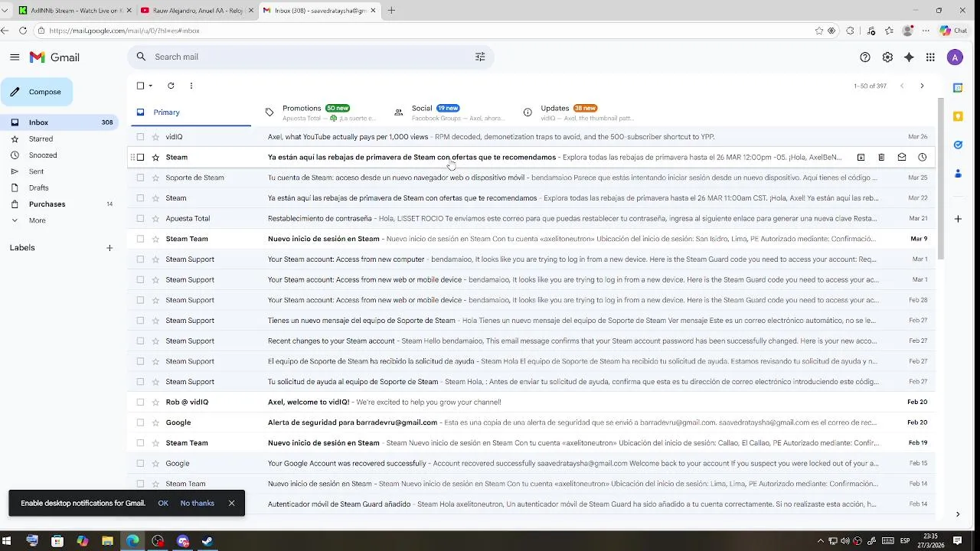Viewport: 980px width, 551px height.
Task: Open Contacts side panel
Action: pos(958,173)
